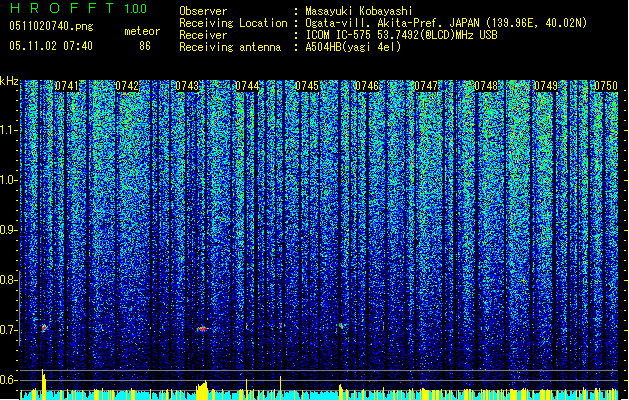Click the 1.1 kHz frequency label
629x400 pixels.
pyautogui.click(x=9, y=130)
